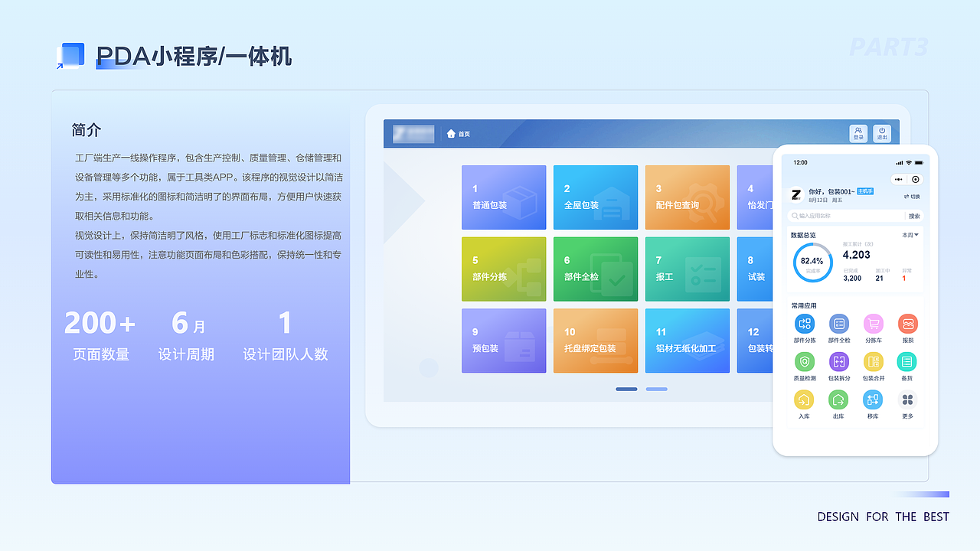Click the 切换 switch account button

[x=911, y=197]
